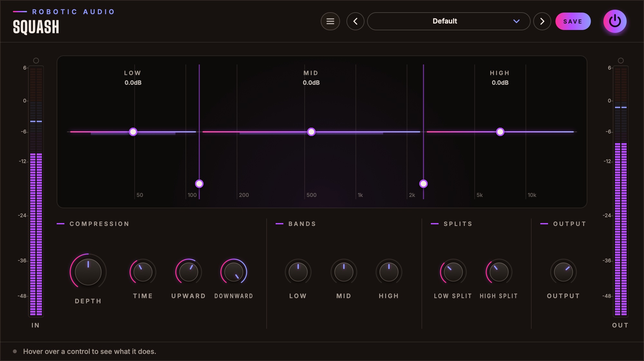Click the Upward compression knob
The width and height of the screenshot is (644, 361).
188,272
